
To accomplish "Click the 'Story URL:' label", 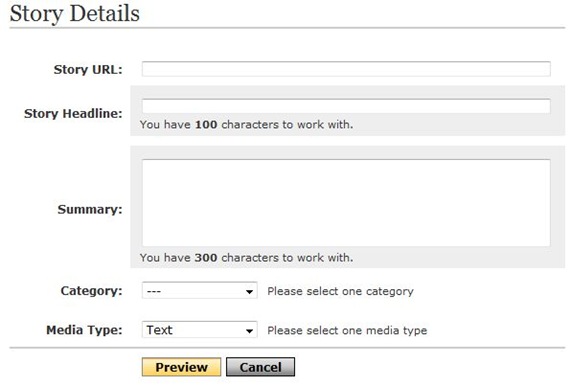I will [x=88, y=69].
